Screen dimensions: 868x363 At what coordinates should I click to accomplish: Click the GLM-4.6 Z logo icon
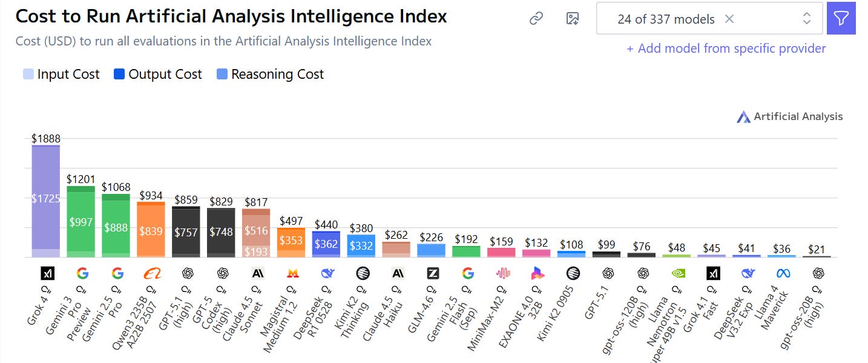[x=433, y=273]
